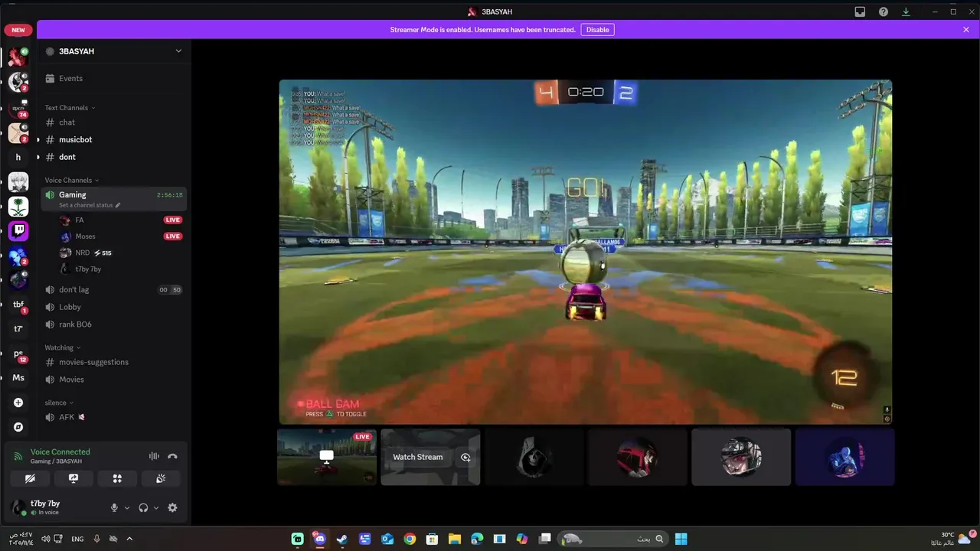
Task: Open FA's LIVE stream badge
Action: point(173,220)
